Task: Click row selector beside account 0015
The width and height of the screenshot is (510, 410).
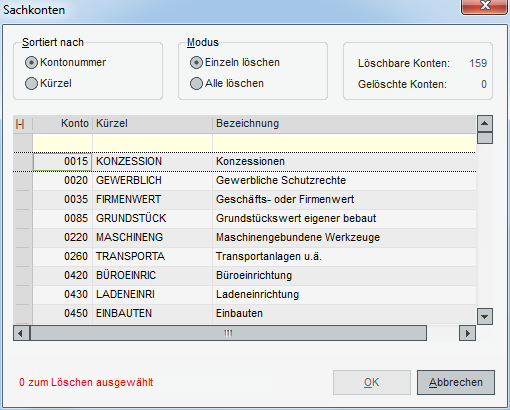Action: click(x=23, y=162)
